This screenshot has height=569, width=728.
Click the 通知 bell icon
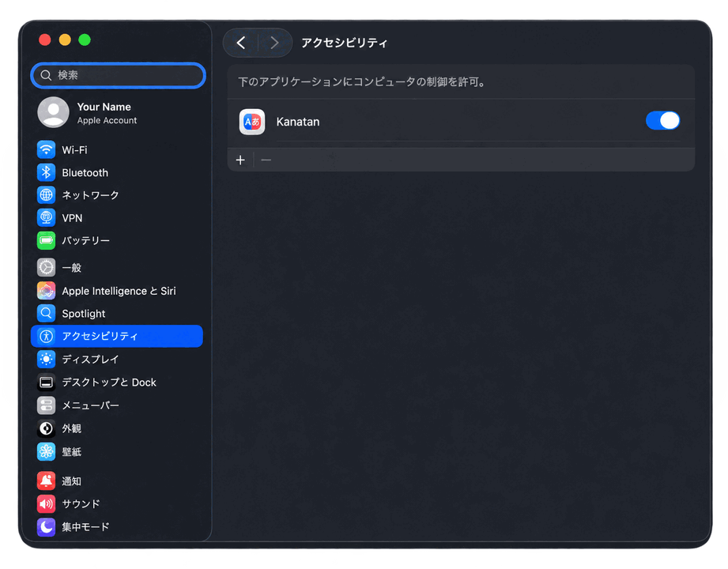pos(46,480)
